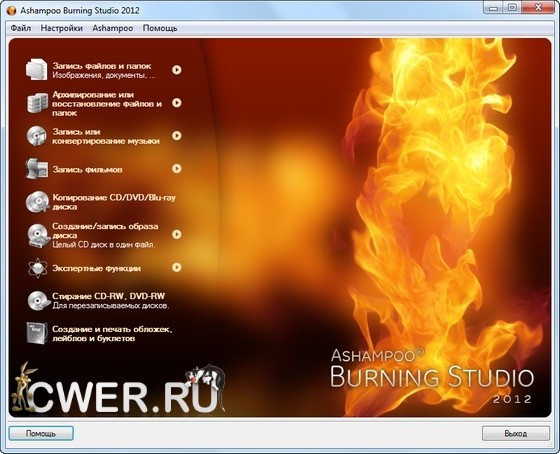Screen dimensions: 560x454
Task: Open the Ashampoo menu
Action: [112, 28]
